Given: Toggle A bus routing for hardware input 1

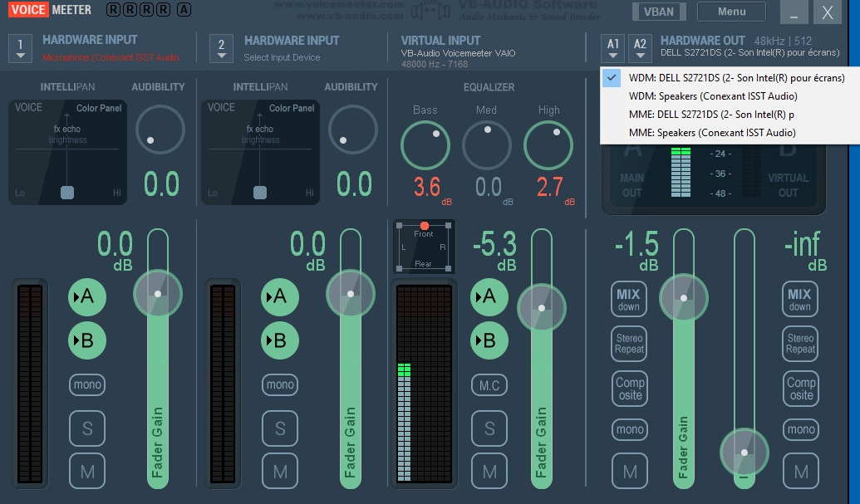Looking at the screenshot, I should 86,297.
